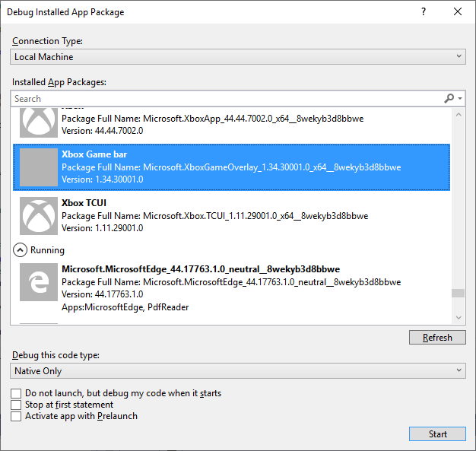The width and height of the screenshot is (476, 451).
Task: Check Stop at first statement
Action: tap(17, 405)
